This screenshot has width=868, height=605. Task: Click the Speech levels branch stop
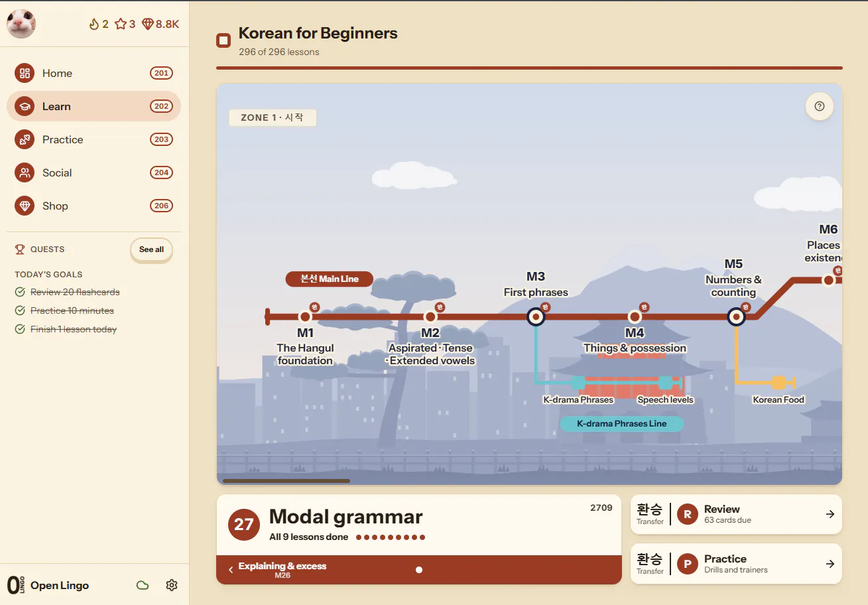[665, 383]
